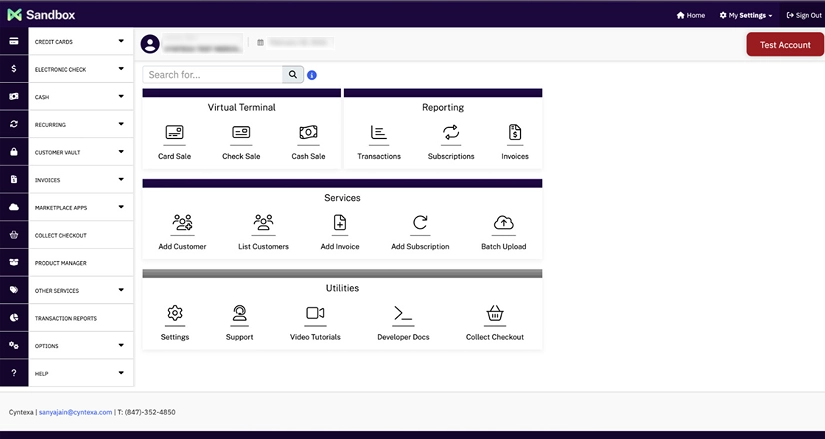Click the Add Invoice icon
Viewport: 825px width, 439px height.
(340, 223)
